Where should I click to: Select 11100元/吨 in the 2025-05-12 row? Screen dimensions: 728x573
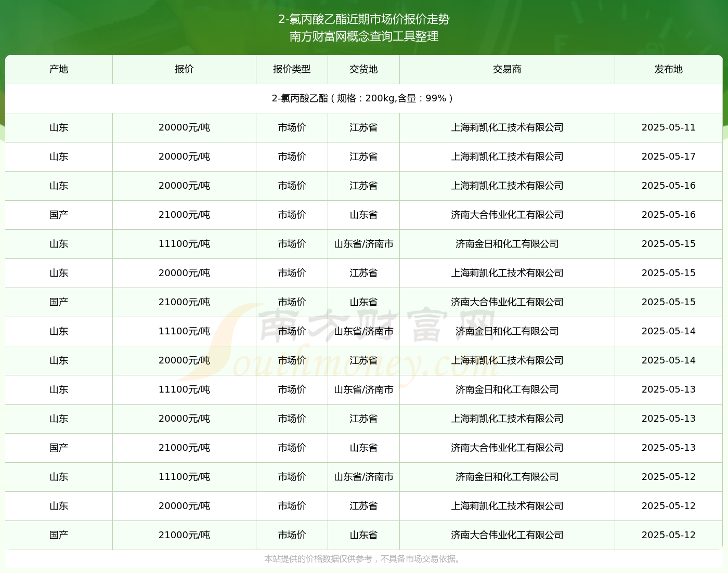tap(184, 477)
